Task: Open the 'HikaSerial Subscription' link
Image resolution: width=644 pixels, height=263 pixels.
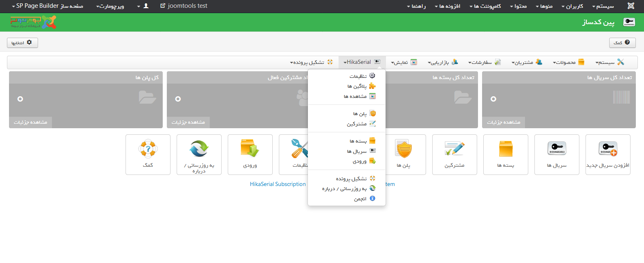Action: coord(278,184)
